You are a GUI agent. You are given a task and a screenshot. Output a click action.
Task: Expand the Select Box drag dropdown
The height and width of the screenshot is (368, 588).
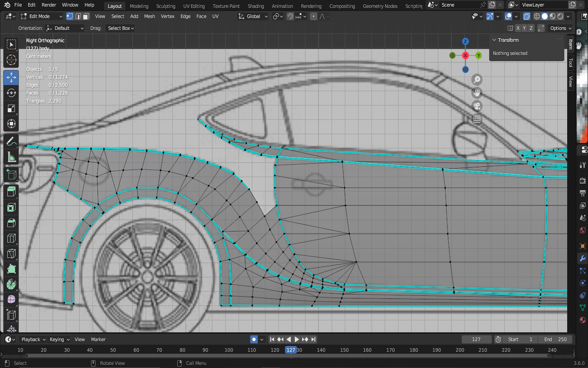pyautogui.click(x=120, y=28)
